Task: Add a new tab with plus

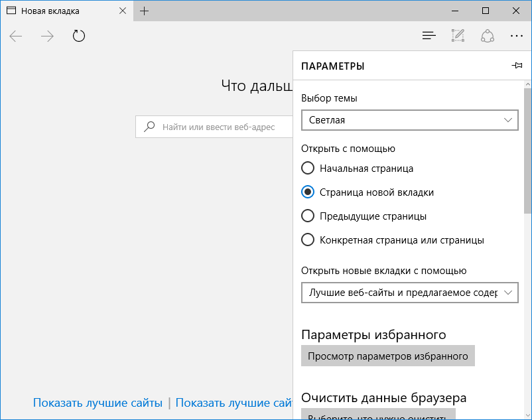Action: point(144,11)
